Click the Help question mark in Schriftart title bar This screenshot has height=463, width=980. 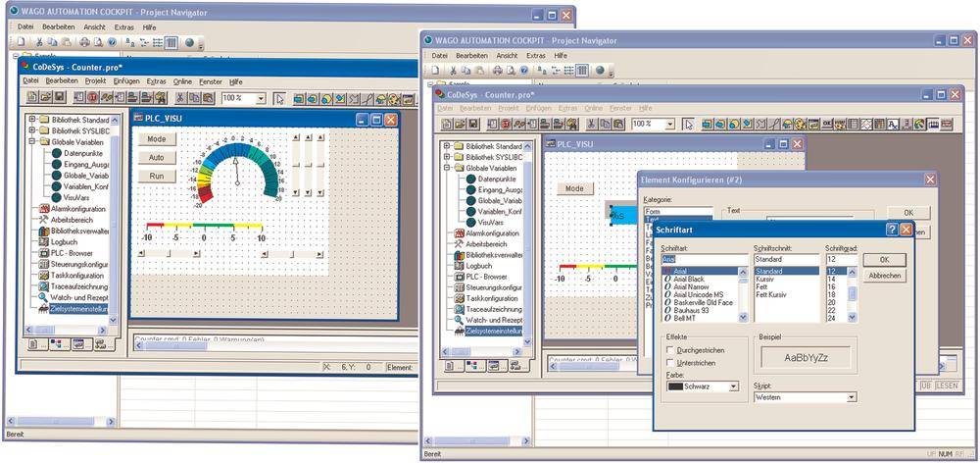click(x=892, y=230)
